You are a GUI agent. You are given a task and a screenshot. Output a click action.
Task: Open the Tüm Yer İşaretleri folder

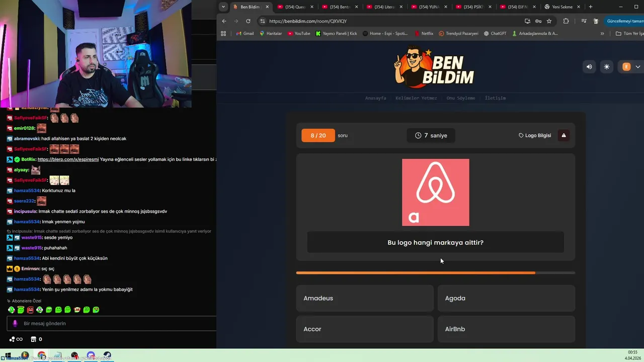coord(629,34)
